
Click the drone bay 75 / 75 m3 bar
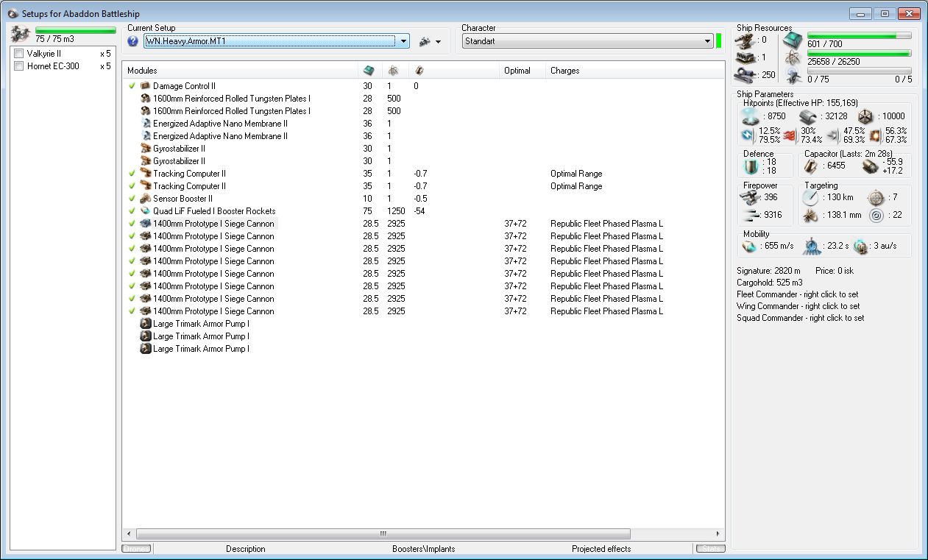point(76,30)
